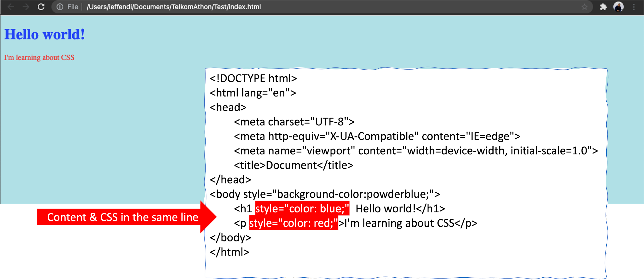Click the red I'm learning about CSS text

click(39, 57)
